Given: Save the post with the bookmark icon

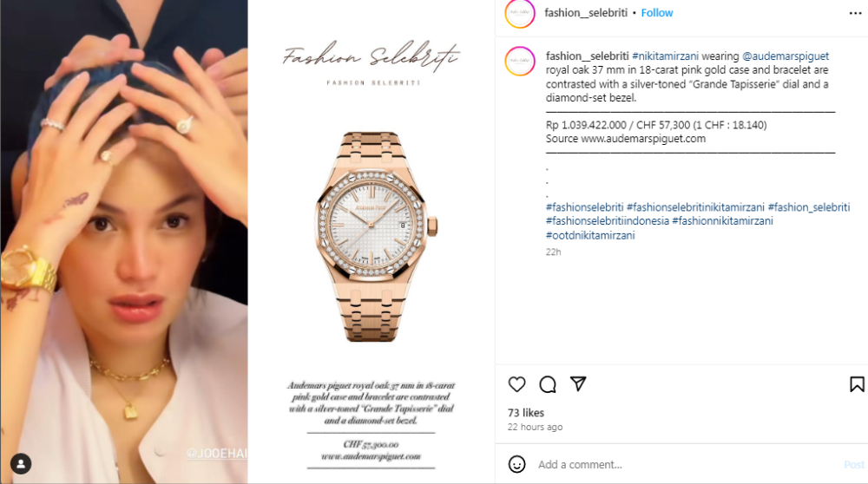Looking at the screenshot, I should [857, 384].
